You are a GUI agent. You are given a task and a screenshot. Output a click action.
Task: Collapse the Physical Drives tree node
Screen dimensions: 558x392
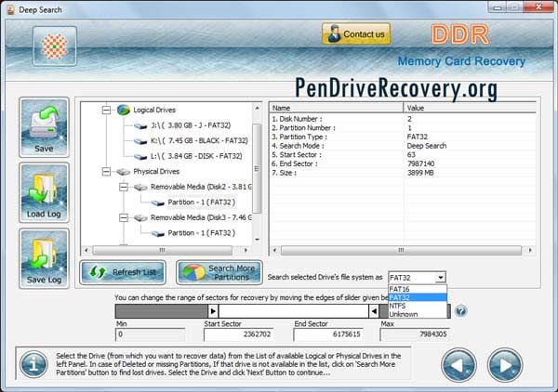106,172
